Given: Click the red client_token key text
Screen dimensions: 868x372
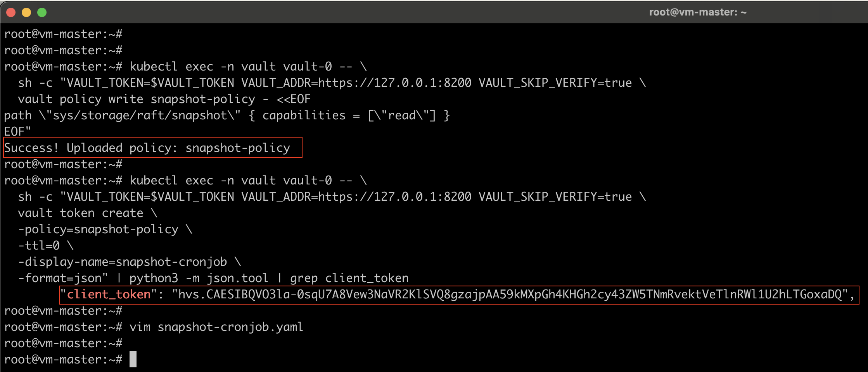Looking at the screenshot, I should coord(109,294).
